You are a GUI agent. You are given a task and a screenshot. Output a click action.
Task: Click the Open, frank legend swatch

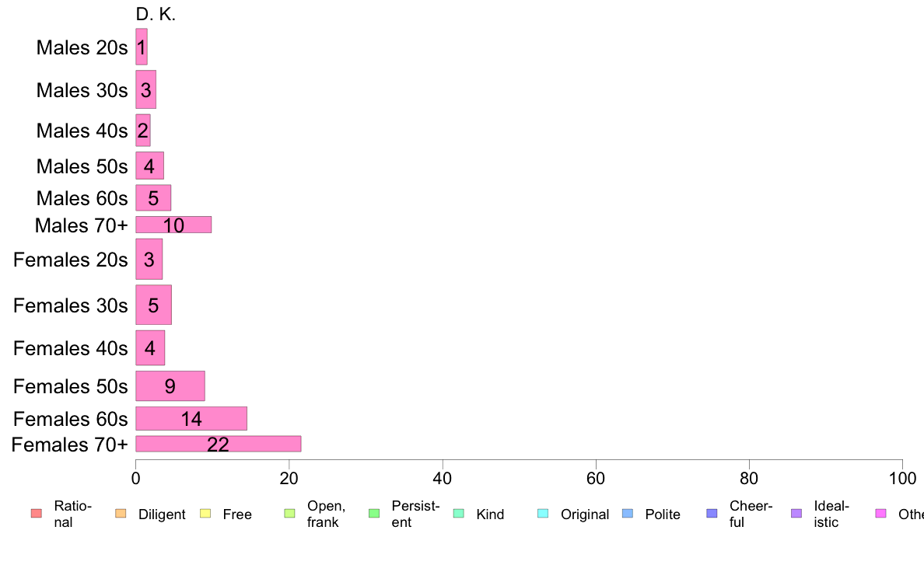(289, 514)
